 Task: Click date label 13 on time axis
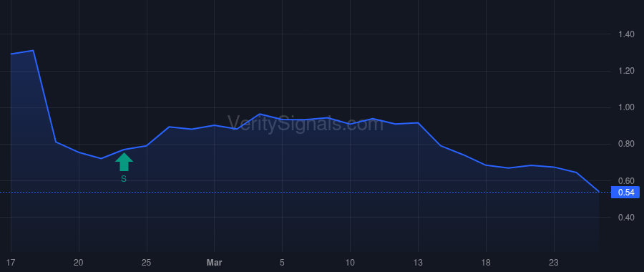coord(418,262)
